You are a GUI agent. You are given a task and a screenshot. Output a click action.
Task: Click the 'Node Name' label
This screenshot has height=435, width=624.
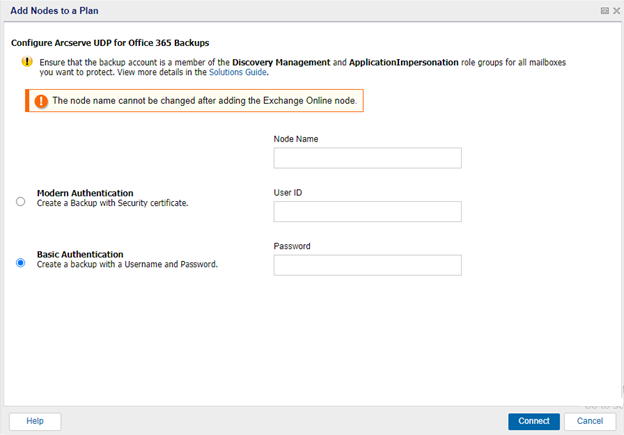pyautogui.click(x=296, y=139)
